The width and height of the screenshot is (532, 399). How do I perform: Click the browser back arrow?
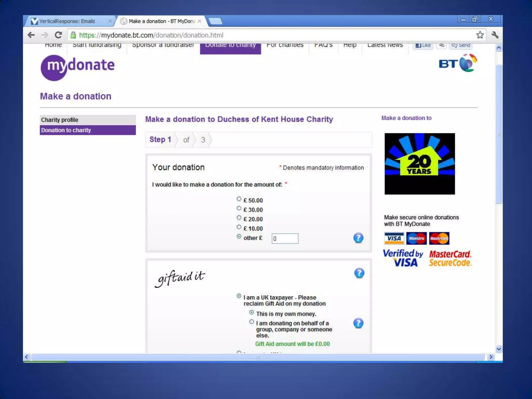[31, 35]
